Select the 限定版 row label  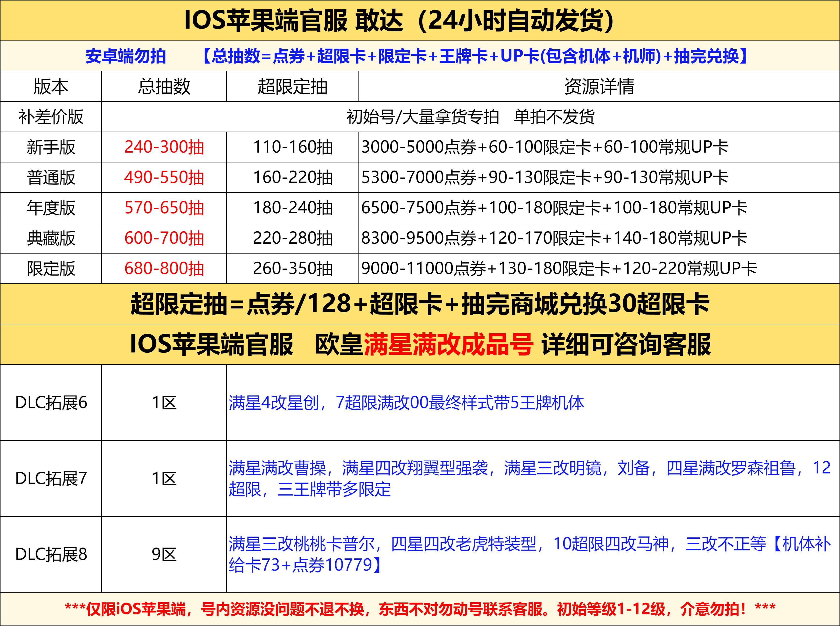(51, 268)
